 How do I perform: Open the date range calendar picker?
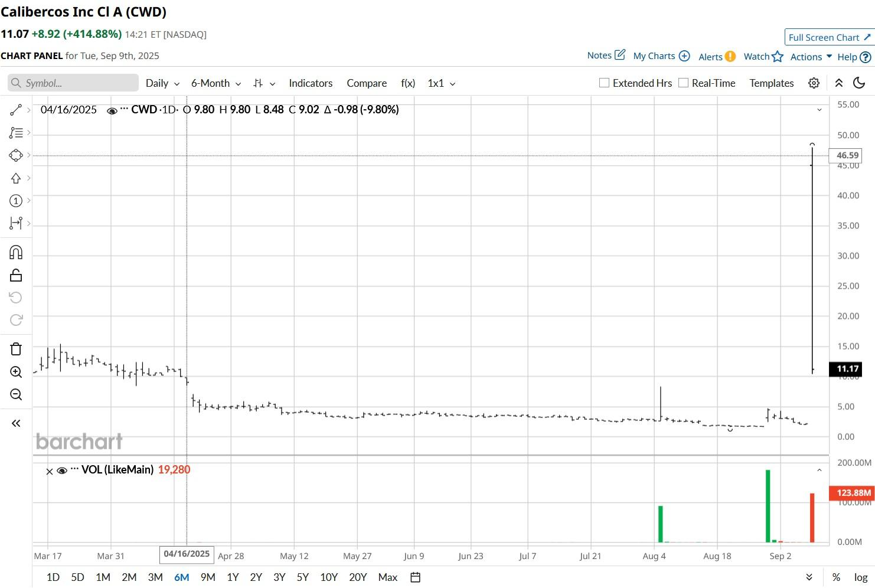(416, 577)
